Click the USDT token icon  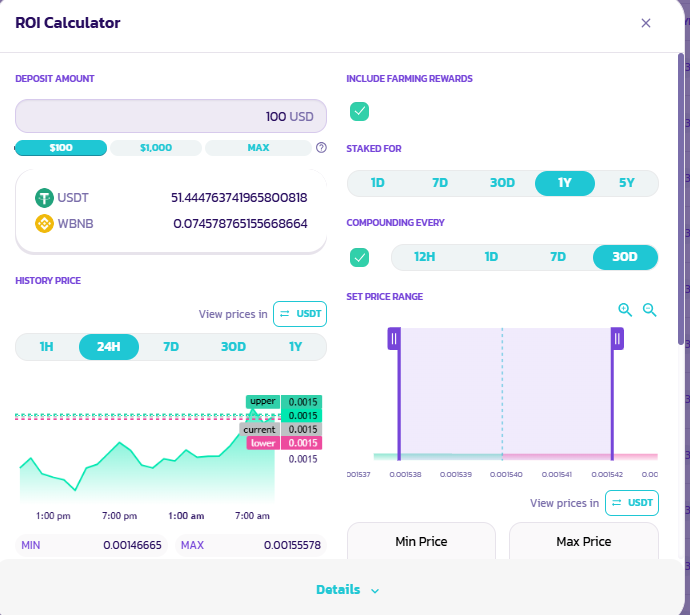44,198
